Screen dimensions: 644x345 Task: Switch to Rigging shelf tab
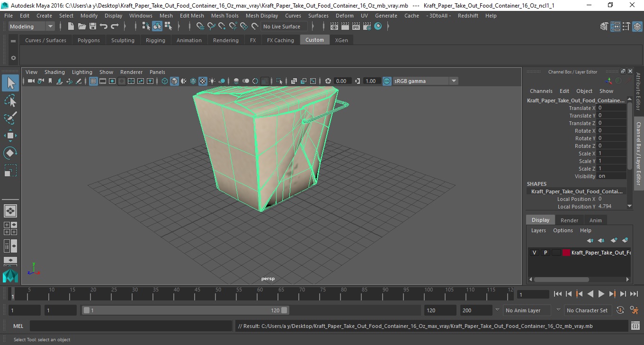[155, 40]
